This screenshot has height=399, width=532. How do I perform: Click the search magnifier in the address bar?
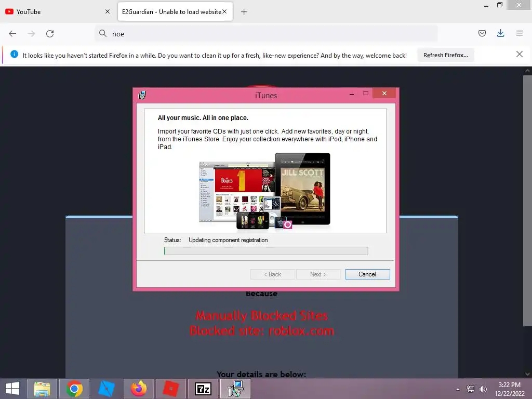102,33
